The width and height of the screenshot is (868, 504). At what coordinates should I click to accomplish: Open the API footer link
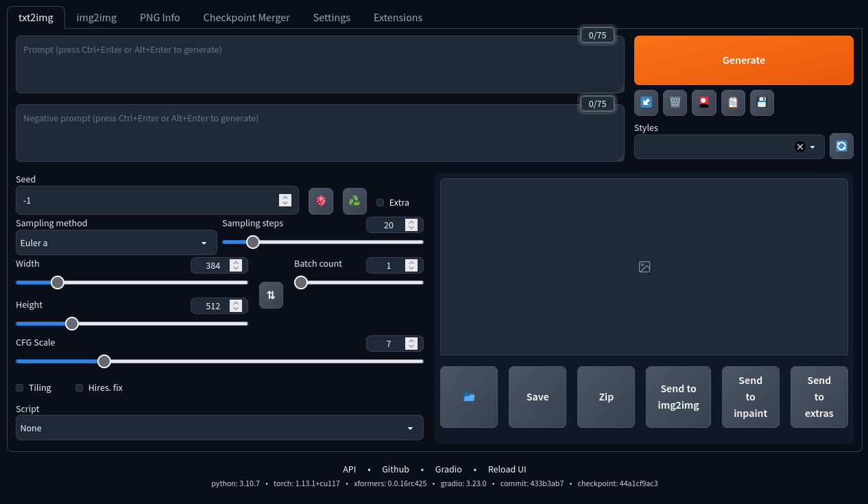tap(350, 470)
